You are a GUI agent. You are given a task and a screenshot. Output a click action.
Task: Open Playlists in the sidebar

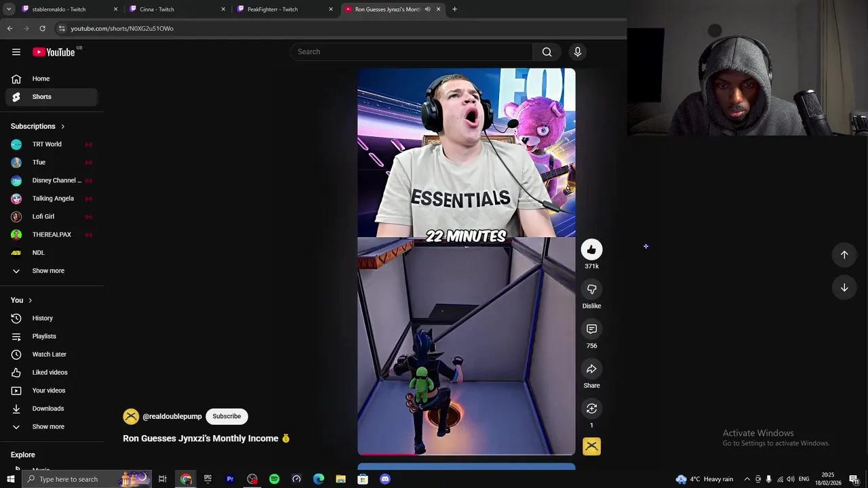tap(52, 336)
